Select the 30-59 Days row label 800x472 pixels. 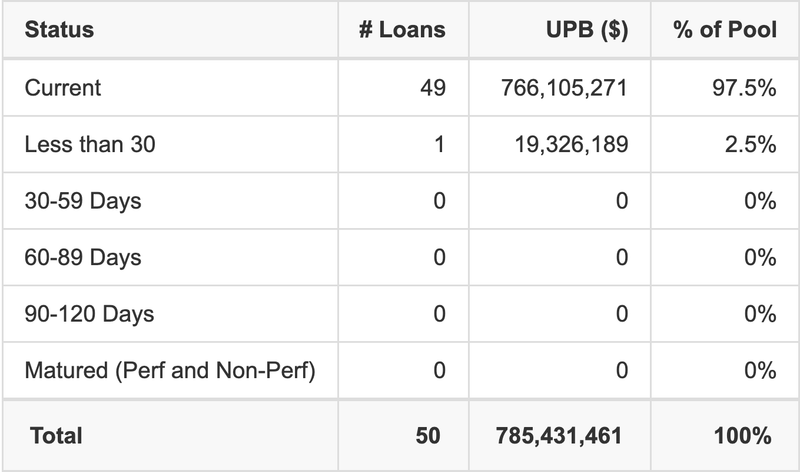(83, 201)
